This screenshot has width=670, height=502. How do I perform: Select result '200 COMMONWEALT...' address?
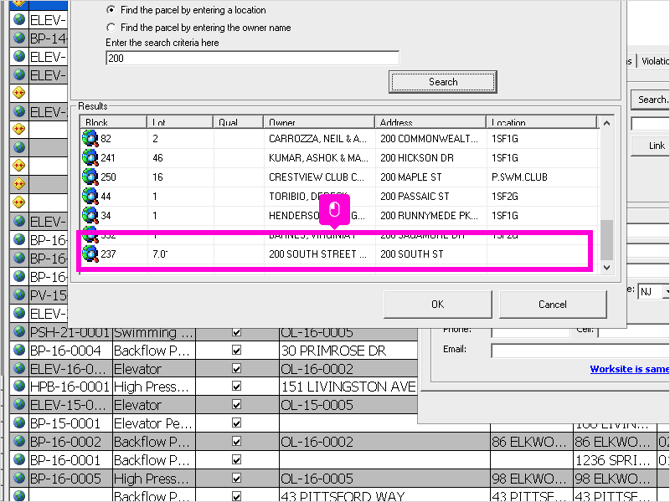[429, 138]
